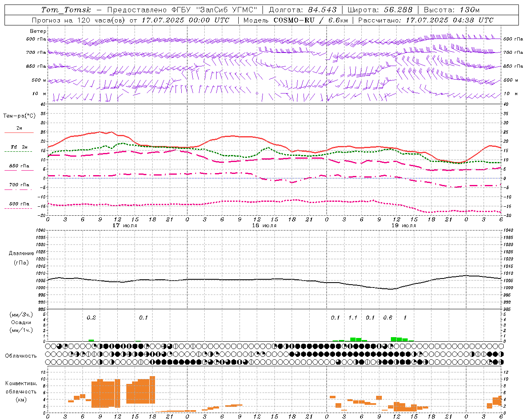This screenshot has height=420, width=525.
Task: Click forecast start time "17.07.2025 00:00 UTC"
Action: [x=185, y=20]
